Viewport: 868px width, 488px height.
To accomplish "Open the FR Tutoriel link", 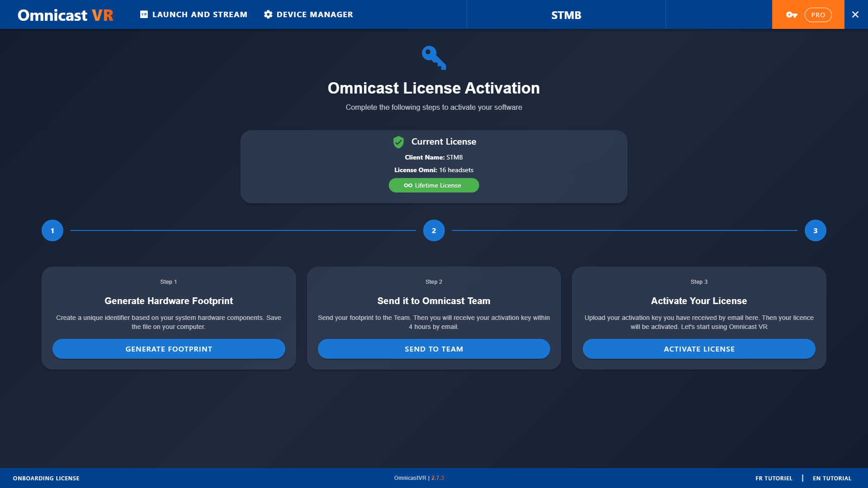I will pyautogui.click(x=774, y=478).
